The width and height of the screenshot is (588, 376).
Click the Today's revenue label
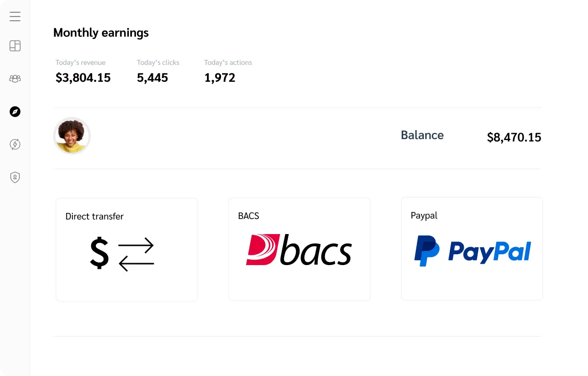pyautogui.click(x=80, y=62)
